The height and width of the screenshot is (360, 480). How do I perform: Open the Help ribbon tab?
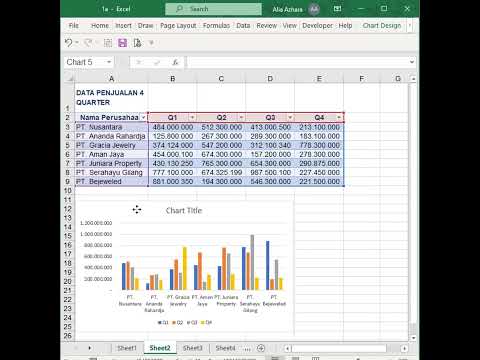pyautogui.click(x=345, y=26)
